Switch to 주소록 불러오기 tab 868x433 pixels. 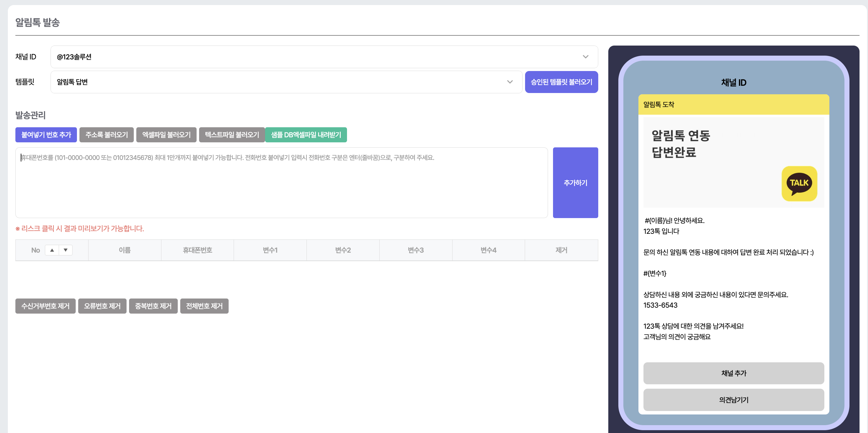[x=106, y=134]
